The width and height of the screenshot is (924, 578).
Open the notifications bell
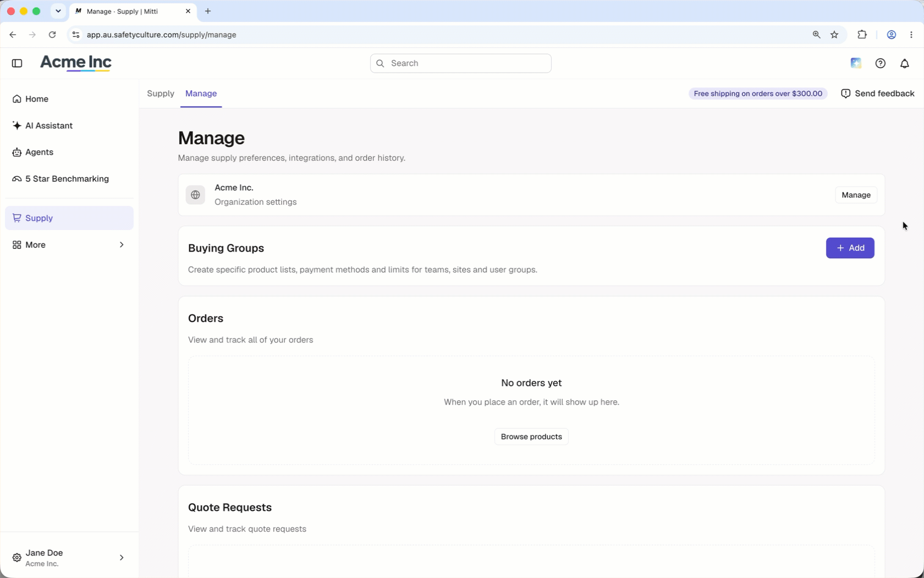click(904, 63)
